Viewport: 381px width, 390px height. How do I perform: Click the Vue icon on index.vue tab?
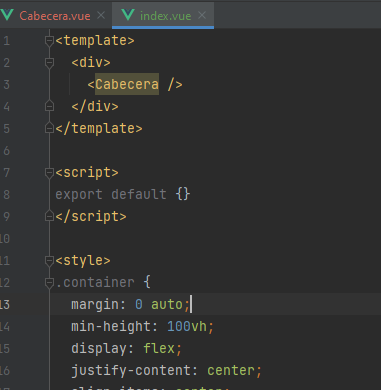[x=128, y=15]
